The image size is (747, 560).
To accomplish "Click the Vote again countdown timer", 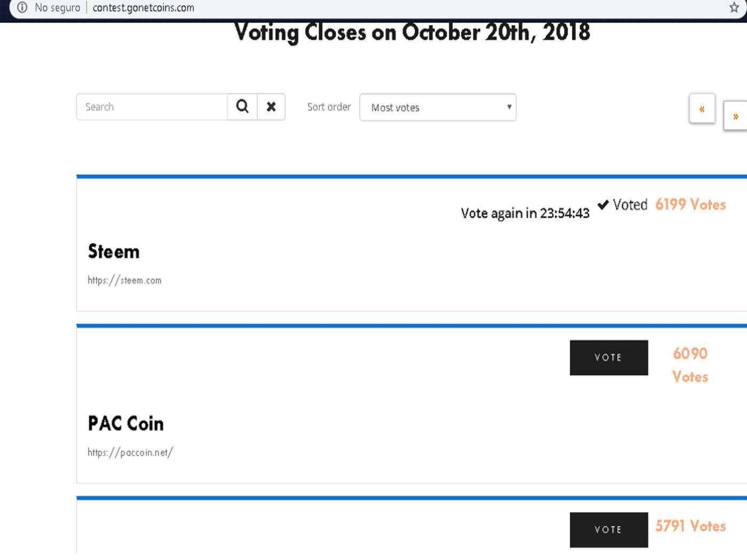I will click(525, 213).
